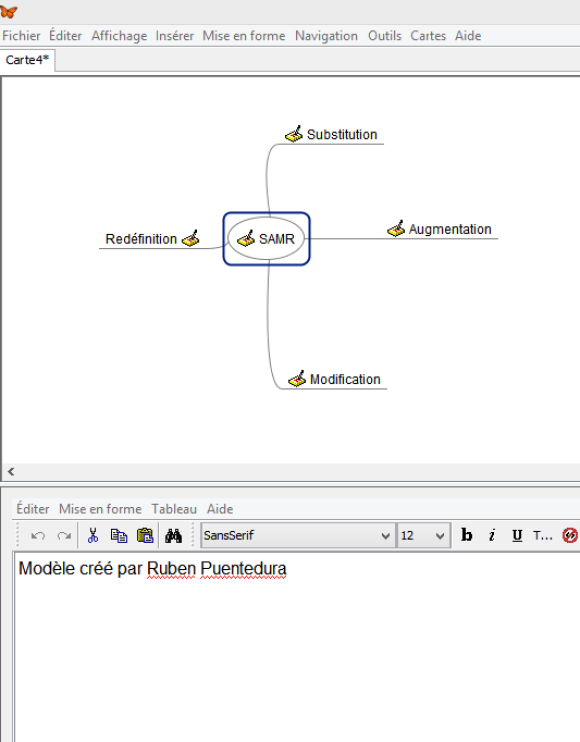Image resolution: width=580 pixels, height=742 pixels.
Task: Copy text using the copy icon
Action: tap(119, 536)
